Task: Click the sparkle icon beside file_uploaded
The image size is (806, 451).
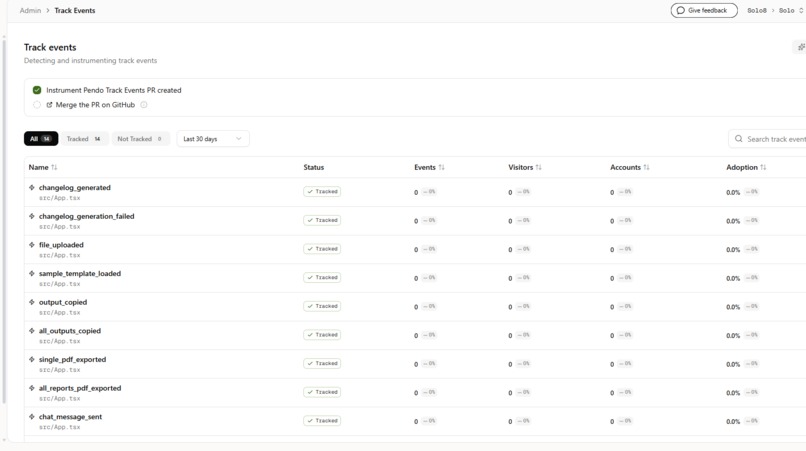Action: pyautogui.click(x=32, y=245)
